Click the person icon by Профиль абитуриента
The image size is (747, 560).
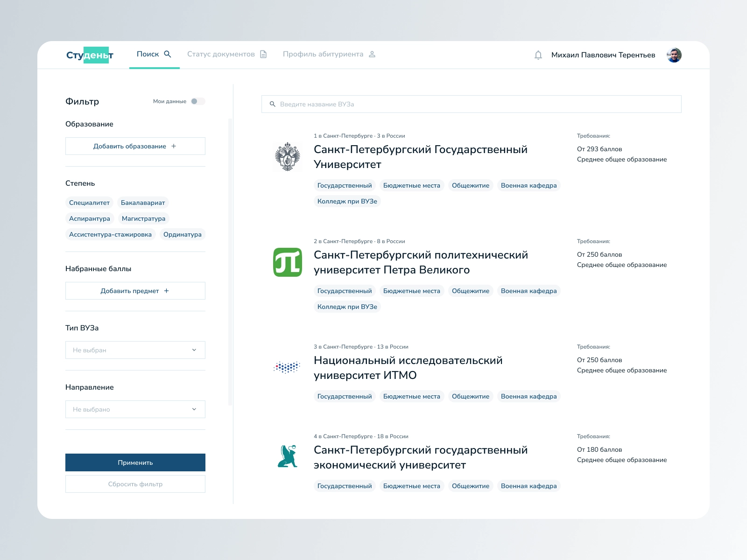tap(372, 54)
